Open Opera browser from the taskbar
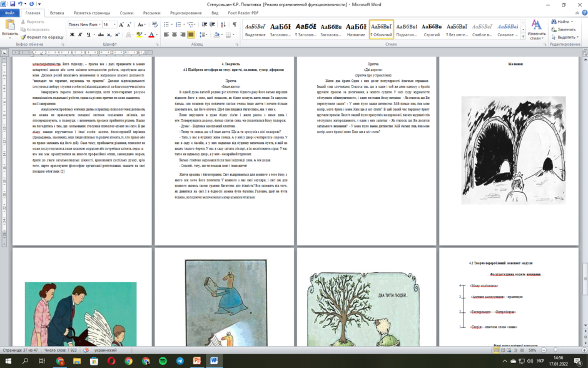 click(x=111, y=361)
